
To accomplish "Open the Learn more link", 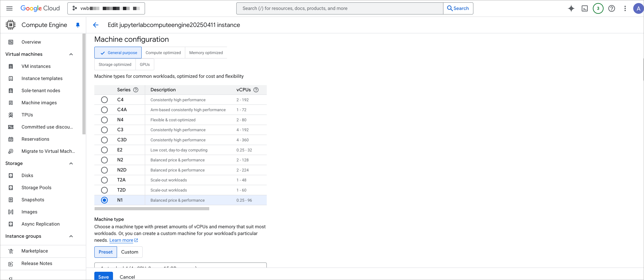I will pyautogui.click(x=123, y=240).
